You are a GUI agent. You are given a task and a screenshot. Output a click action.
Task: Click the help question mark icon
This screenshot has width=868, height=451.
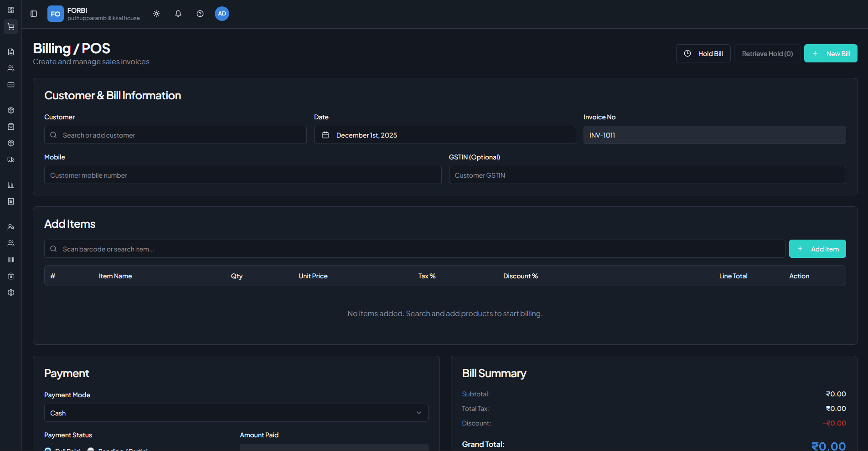coord(200,14)
